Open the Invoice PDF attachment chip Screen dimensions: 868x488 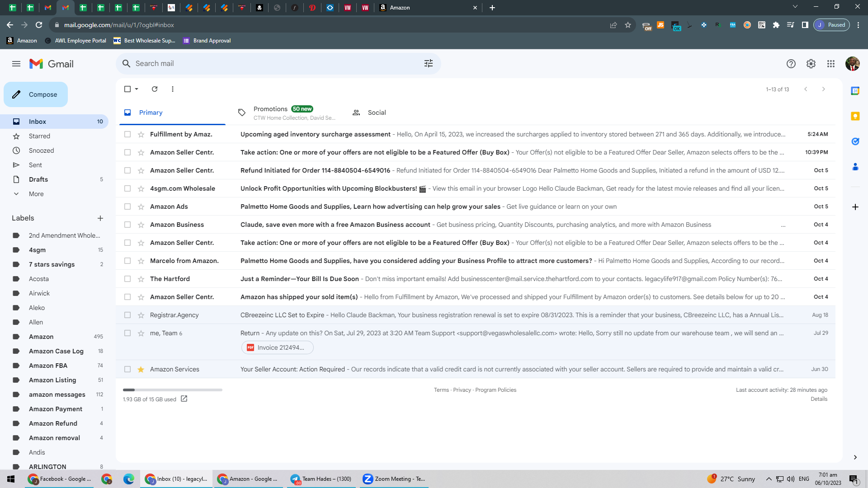[x=277, y=347]
